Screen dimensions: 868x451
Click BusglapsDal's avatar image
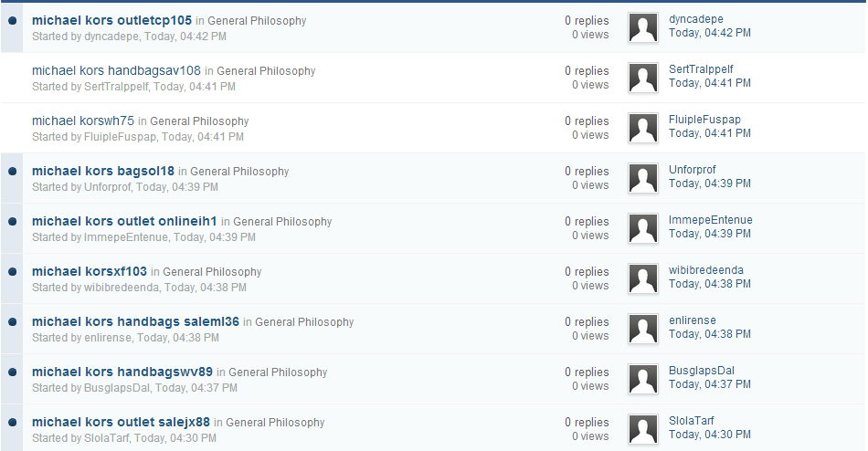coord(643,379)
